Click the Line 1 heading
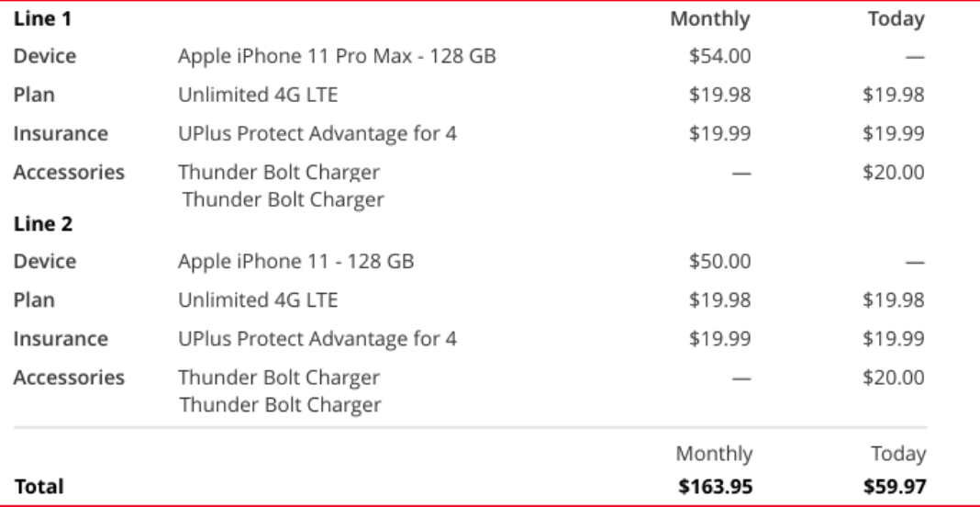Viewport: 980px width, 507px height. click(42, 19)
